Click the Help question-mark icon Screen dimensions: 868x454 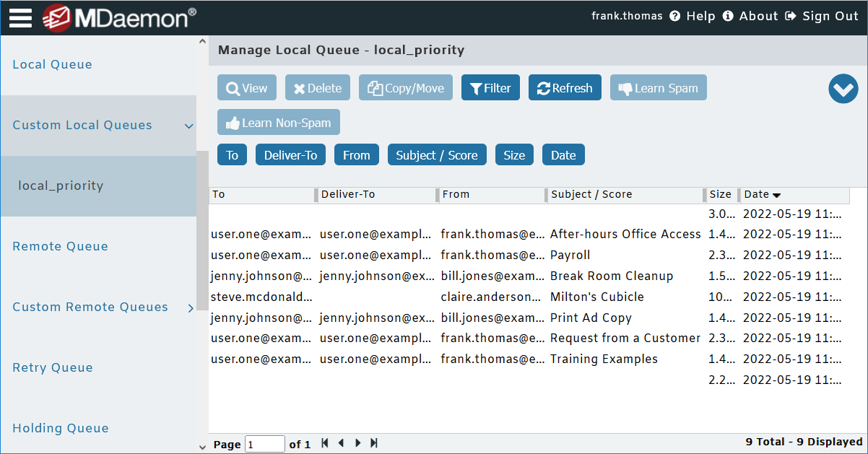point(674,16)
